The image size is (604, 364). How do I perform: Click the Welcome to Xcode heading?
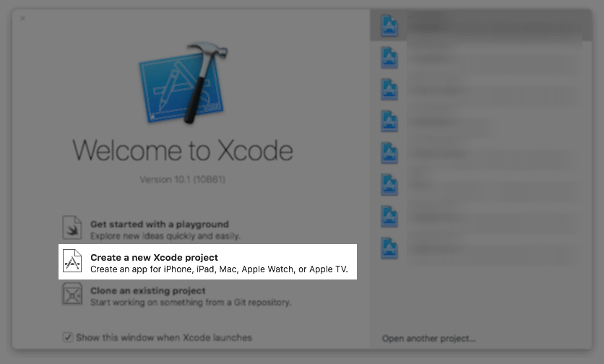(183, 150)
